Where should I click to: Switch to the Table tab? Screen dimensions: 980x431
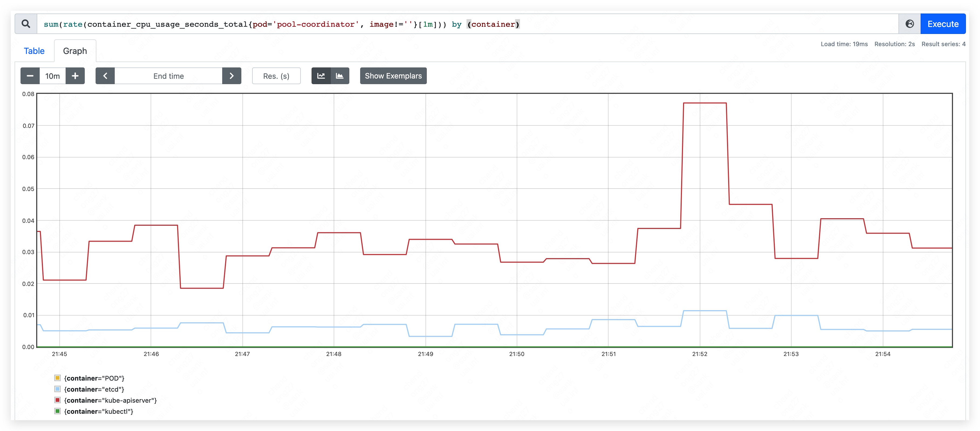[34, 51]
